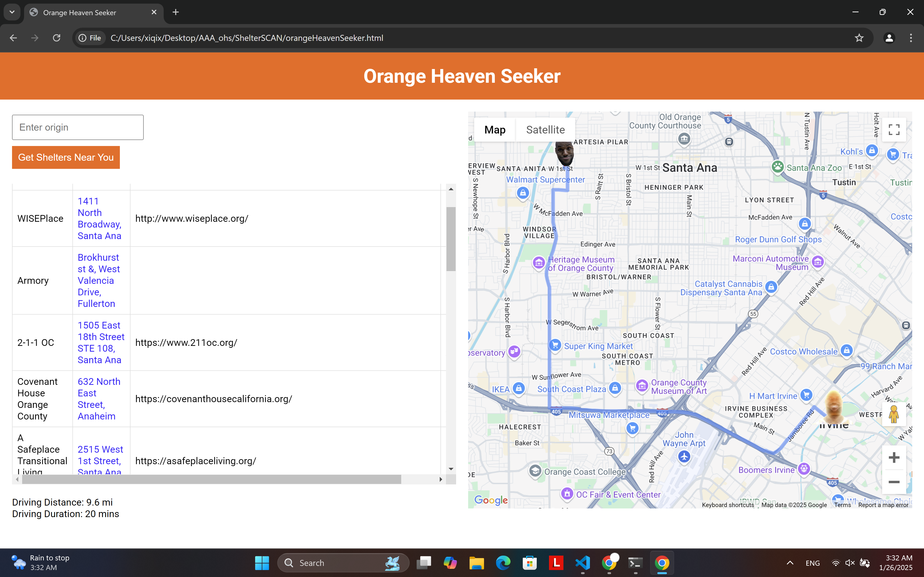Zoom in on the map
The height and width of the screenshot is (577, 924).
(894, 457)
